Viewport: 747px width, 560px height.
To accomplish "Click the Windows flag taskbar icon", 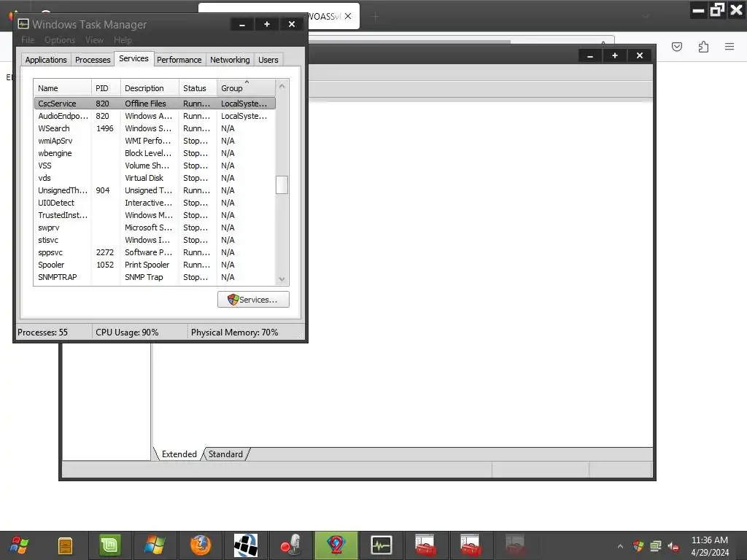I will tap(155, 545).
